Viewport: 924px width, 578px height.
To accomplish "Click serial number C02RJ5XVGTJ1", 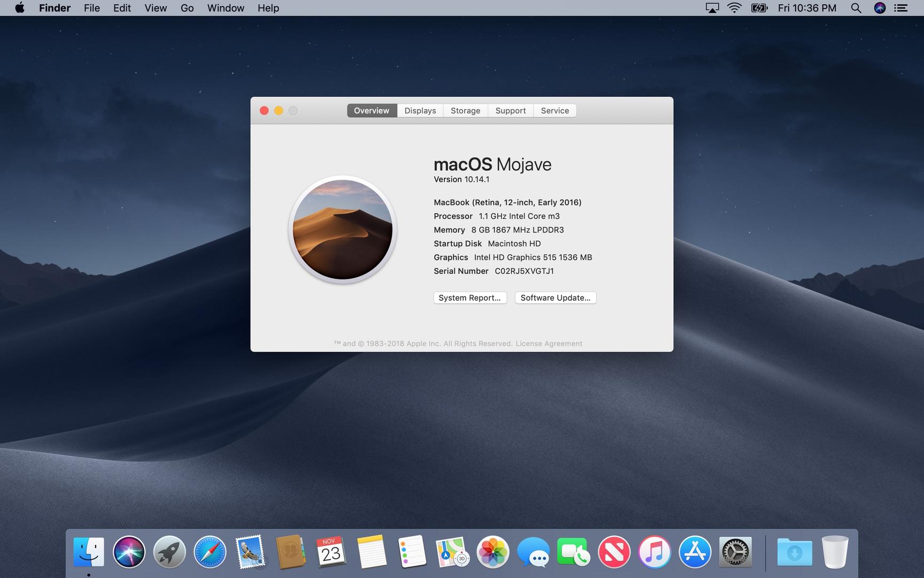I will (x=524, y=271).
